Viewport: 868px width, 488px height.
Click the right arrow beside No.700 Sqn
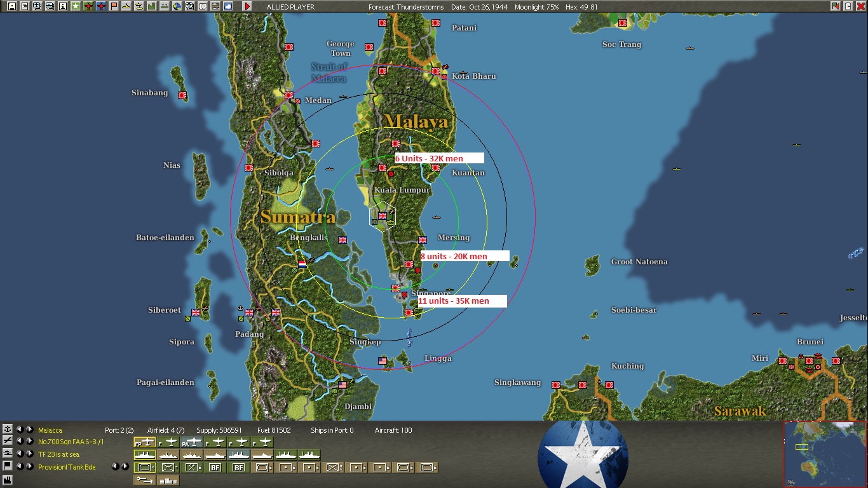(x=29, y=441)
